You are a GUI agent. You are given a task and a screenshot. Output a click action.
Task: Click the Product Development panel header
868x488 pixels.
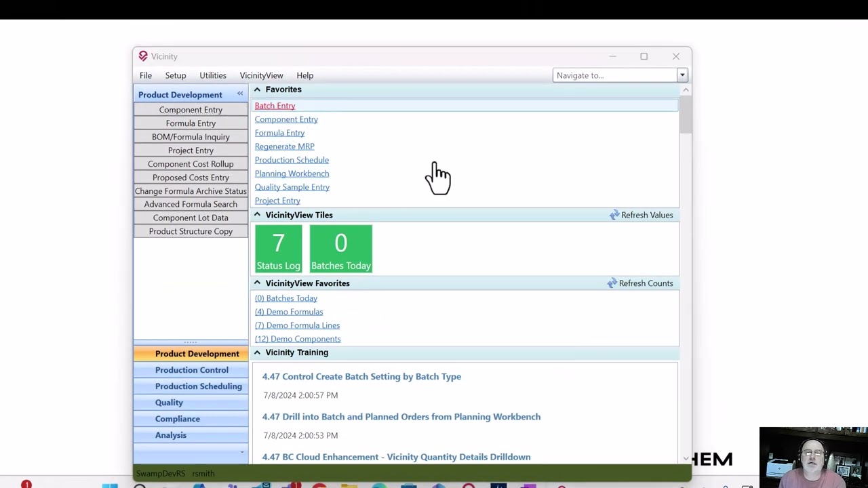(x=191, y=95)
